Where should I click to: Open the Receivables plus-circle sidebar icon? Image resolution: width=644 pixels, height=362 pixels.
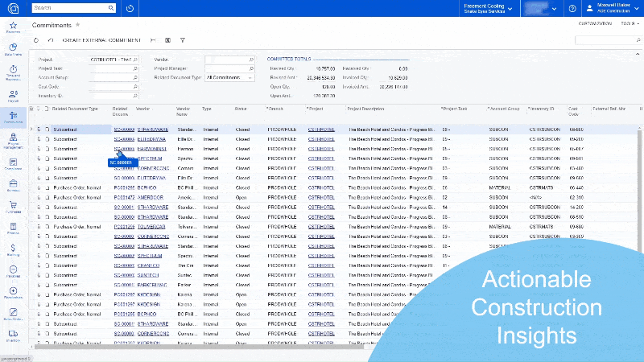tap(13, 293)
